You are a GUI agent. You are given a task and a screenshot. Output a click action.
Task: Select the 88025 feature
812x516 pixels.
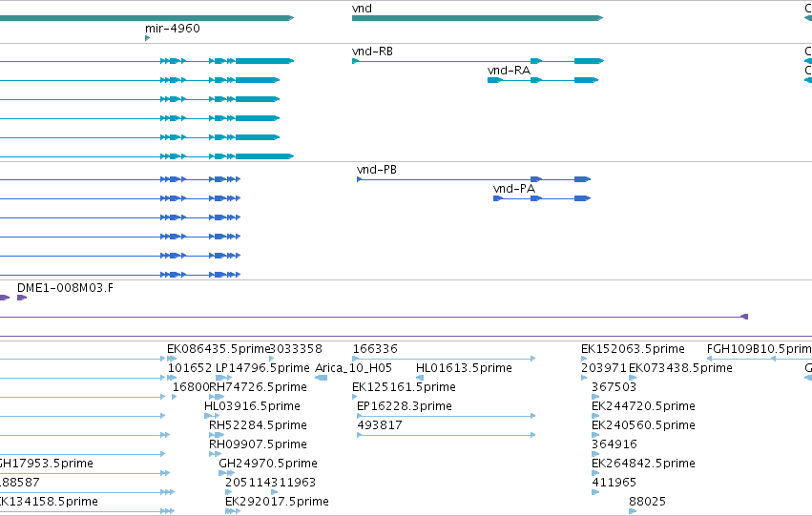[633, 511]
